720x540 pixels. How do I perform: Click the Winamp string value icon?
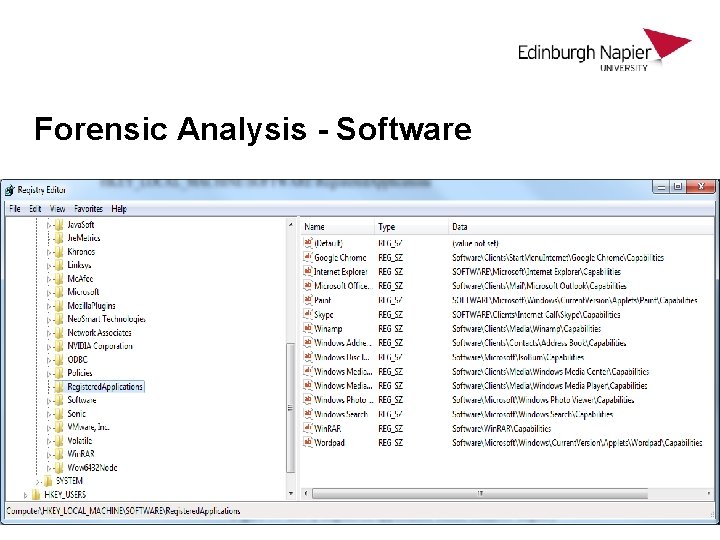tap(308, 328)
